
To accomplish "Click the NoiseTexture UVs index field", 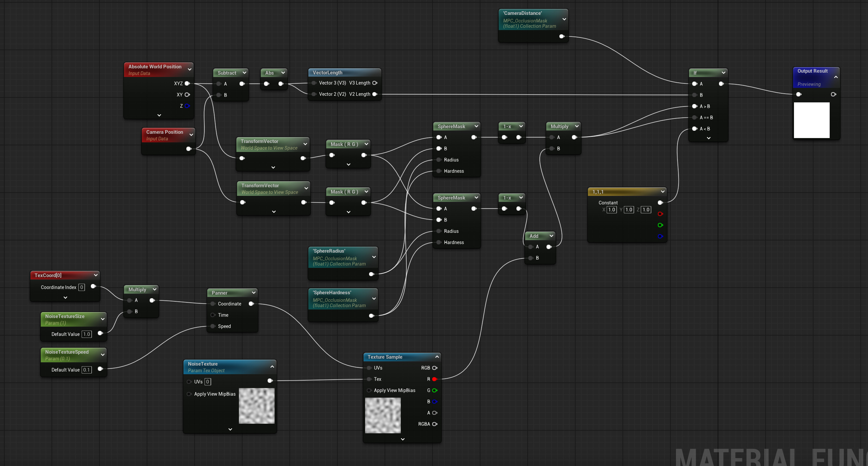I will (x=208, y=381).
